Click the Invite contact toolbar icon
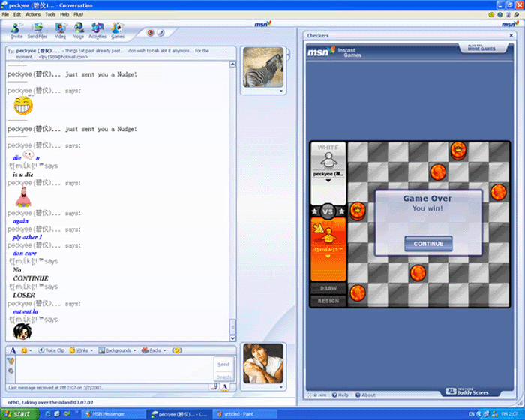 click(16, 31)
